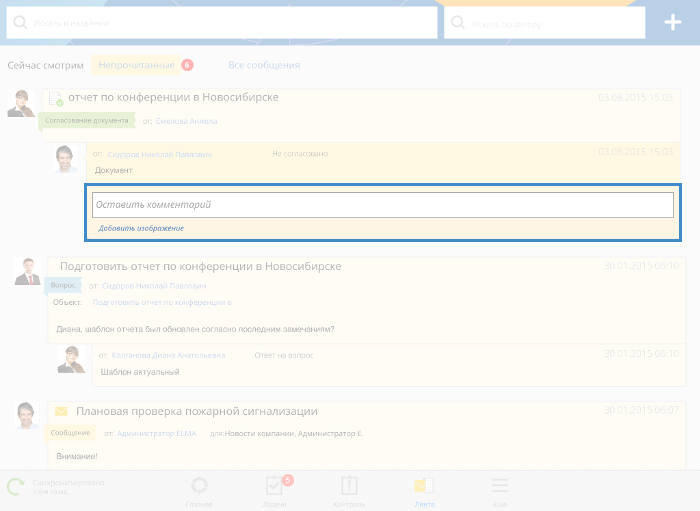Open Колганова Диана Анатольевна author link
Viewport: 700px width, 511px height.
tap(168, 355)
